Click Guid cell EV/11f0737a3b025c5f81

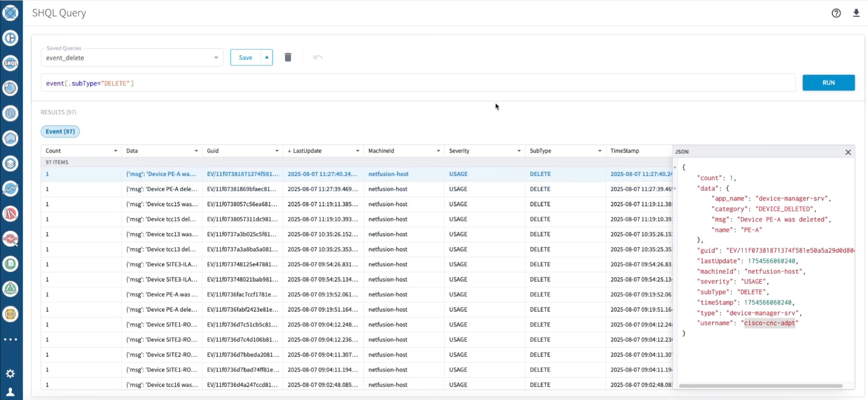click(x=241, y=234)
